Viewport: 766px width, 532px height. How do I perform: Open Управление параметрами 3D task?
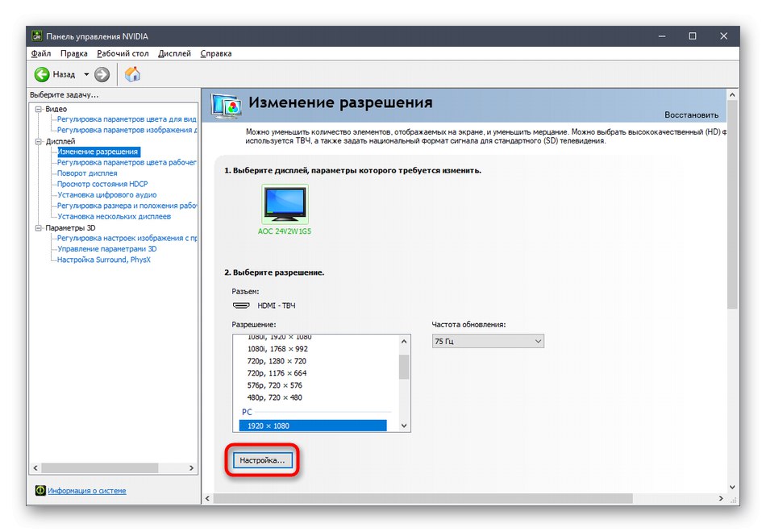click(107, 249)
